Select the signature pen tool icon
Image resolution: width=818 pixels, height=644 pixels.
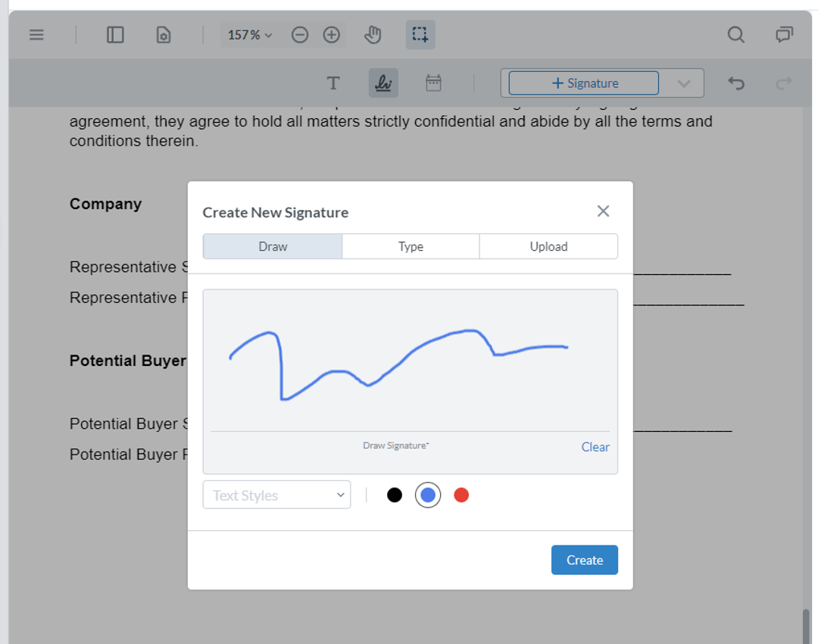coord(383,83)
